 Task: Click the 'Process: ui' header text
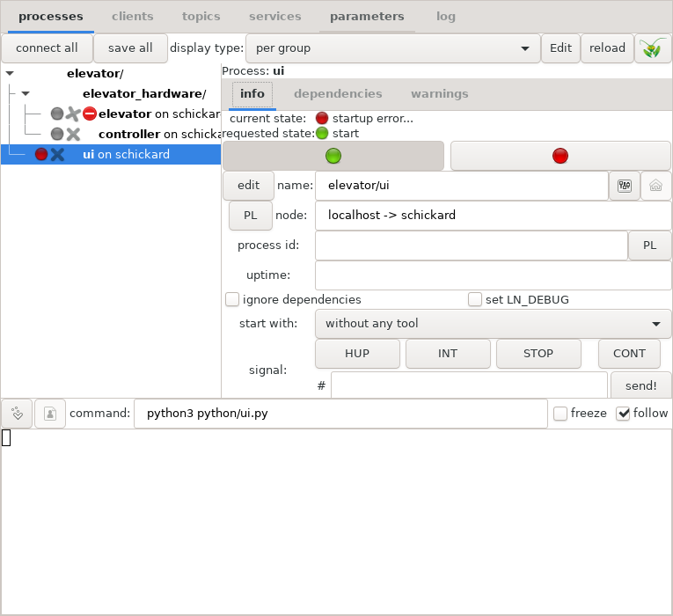coord(253,70)
